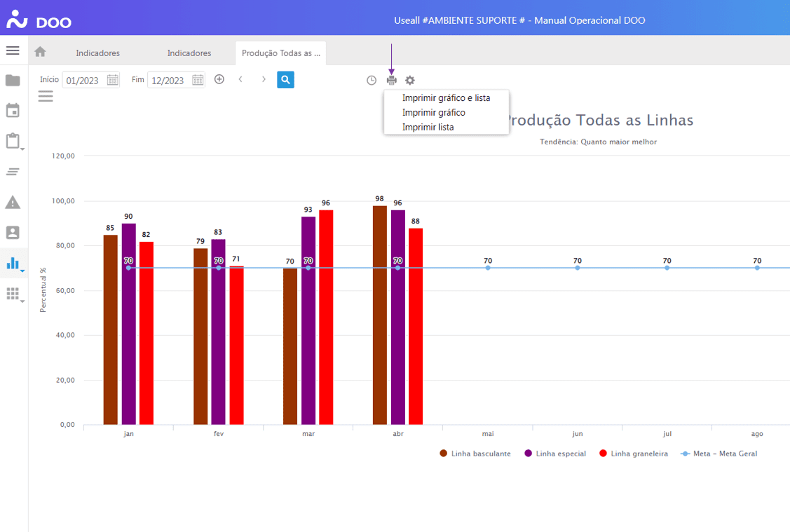Screen dimensions: 790x532
Task: Open the folder icon in sidebar
Action: click(13, 81)
